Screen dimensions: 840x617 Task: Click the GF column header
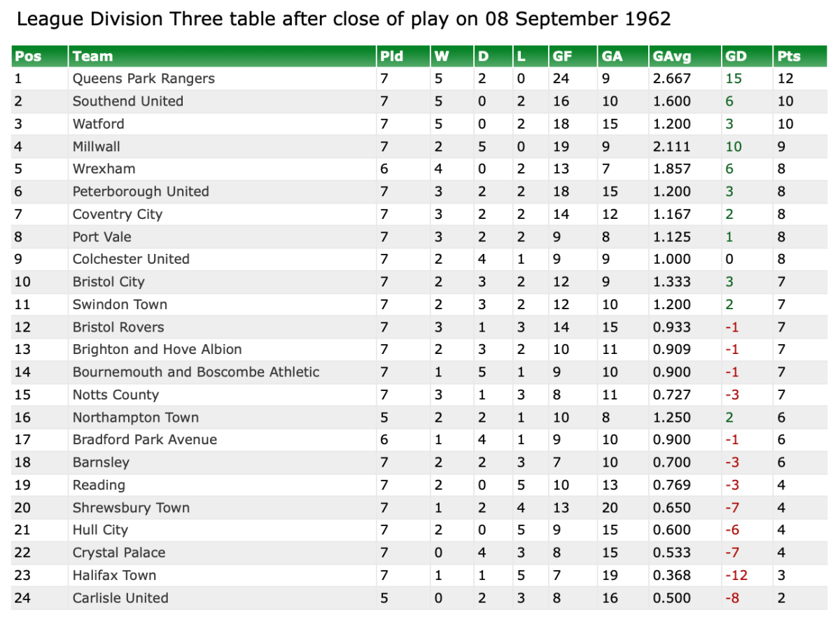563,57
